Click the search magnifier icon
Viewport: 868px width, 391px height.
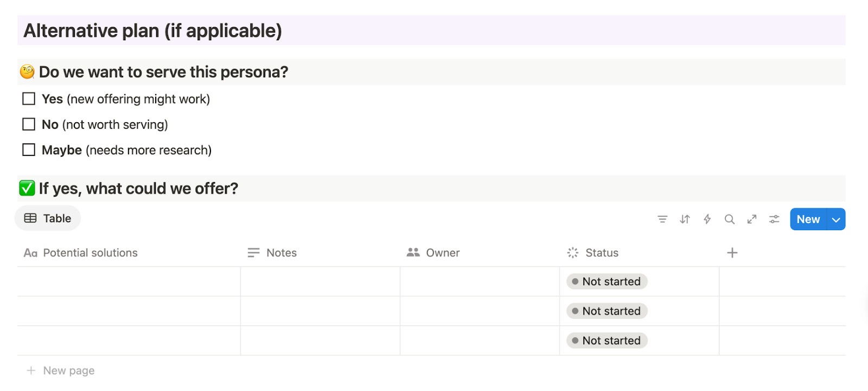point(730,219)
